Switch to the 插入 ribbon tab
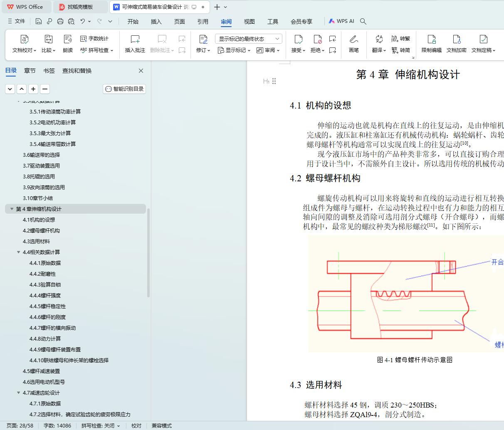This screenshot has width=504, height=430. coord(156,22)
